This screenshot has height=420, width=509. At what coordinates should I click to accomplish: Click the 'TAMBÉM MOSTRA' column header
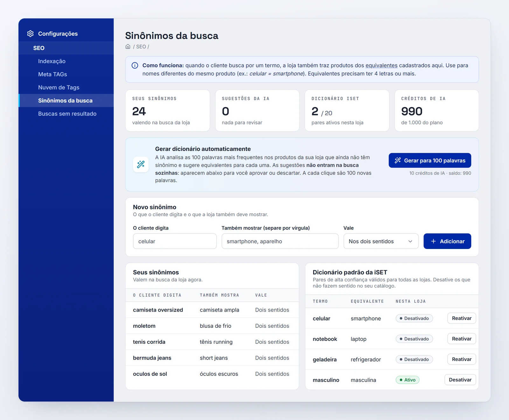pos(220,295)
